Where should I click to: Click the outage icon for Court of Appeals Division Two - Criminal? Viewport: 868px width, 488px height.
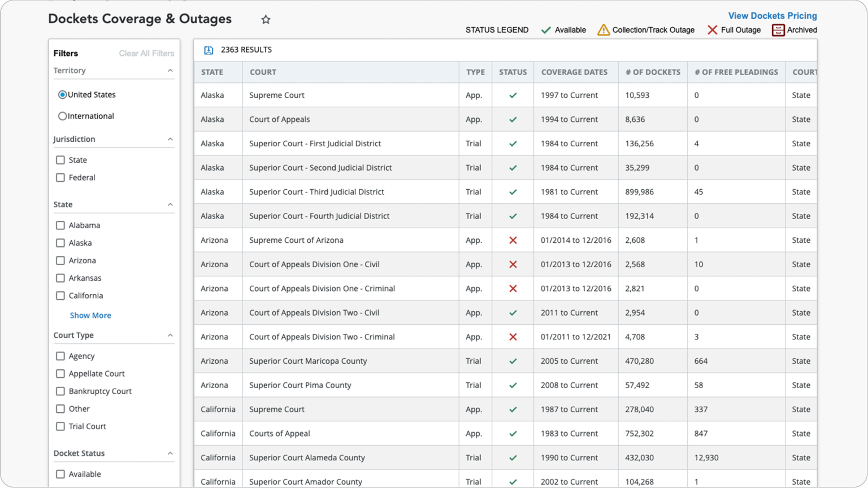pos(513,337)
